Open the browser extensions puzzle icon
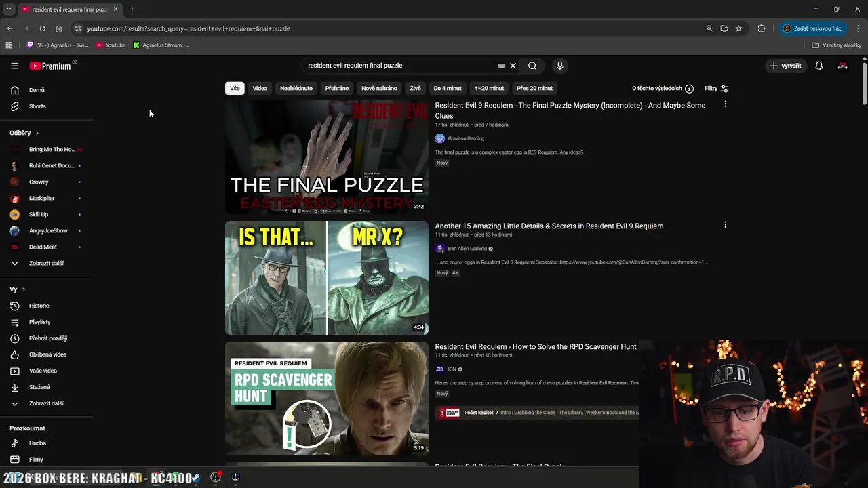The width and height of the screenshot is (868, 488). (762, 28)
